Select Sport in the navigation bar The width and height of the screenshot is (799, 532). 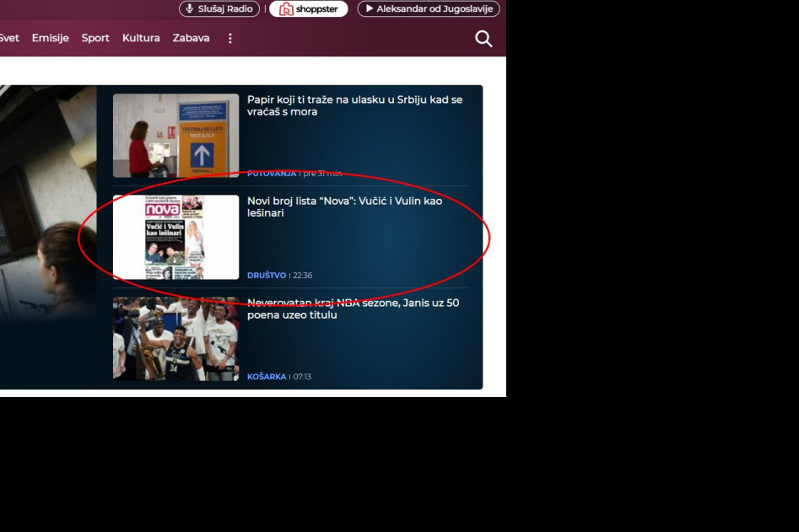pyautogui.click(x=95, y=39)
